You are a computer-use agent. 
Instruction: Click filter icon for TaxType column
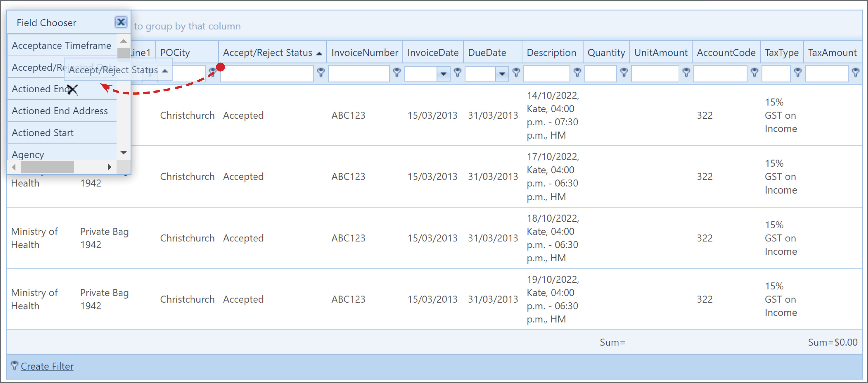[x=797, y=72]
